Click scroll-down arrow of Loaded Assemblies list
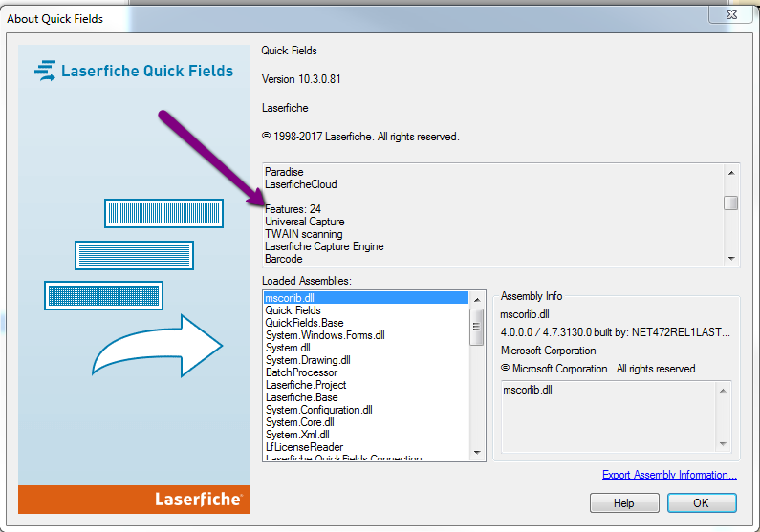The width and height of the screenshot is (760, 532). point(477,453)
